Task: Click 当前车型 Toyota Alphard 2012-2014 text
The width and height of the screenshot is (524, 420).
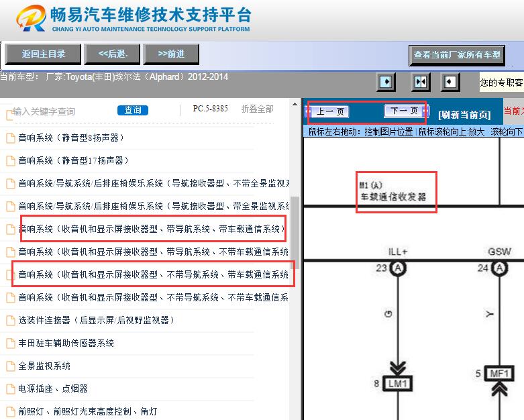Action: (x=114, y=77)
